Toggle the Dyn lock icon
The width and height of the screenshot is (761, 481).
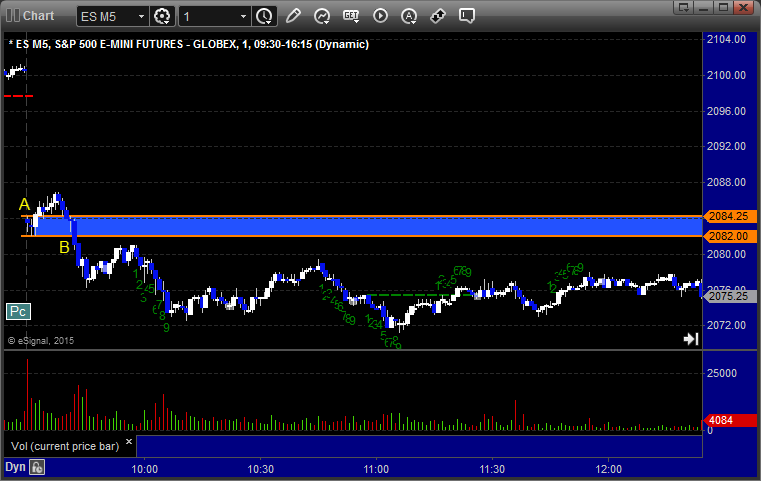pos(37,467)
